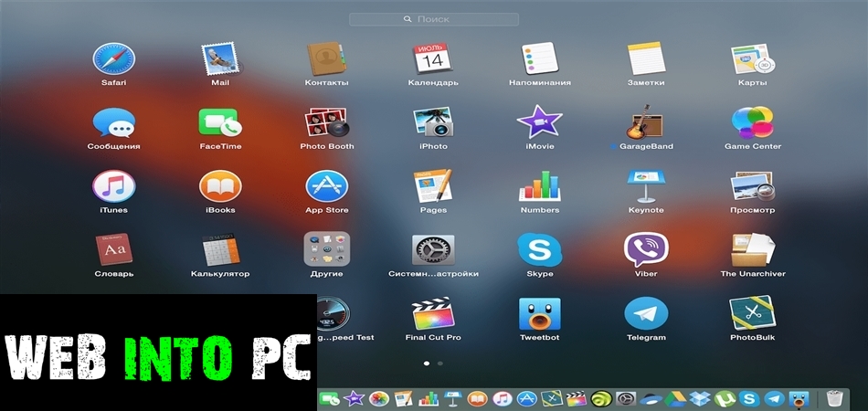The height and width of the screenshot is (411, 868).
Task: Click the Telegram icon in the Dock
Action: (x=775, y=398)
